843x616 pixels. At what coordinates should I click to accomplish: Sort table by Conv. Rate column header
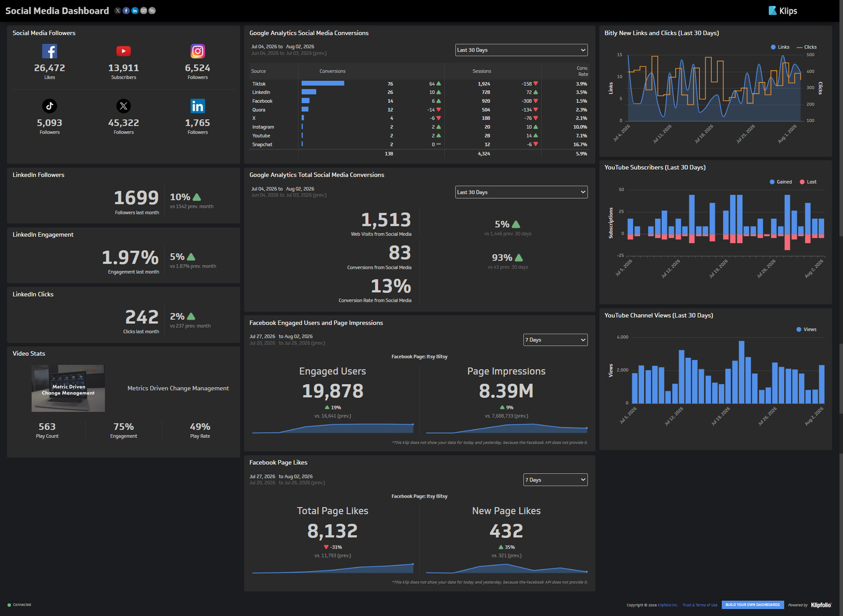(x=582, y=71)
